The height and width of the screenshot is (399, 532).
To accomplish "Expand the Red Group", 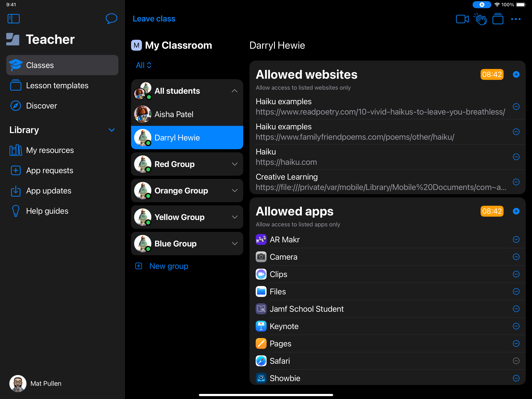I will coord(234,164).
